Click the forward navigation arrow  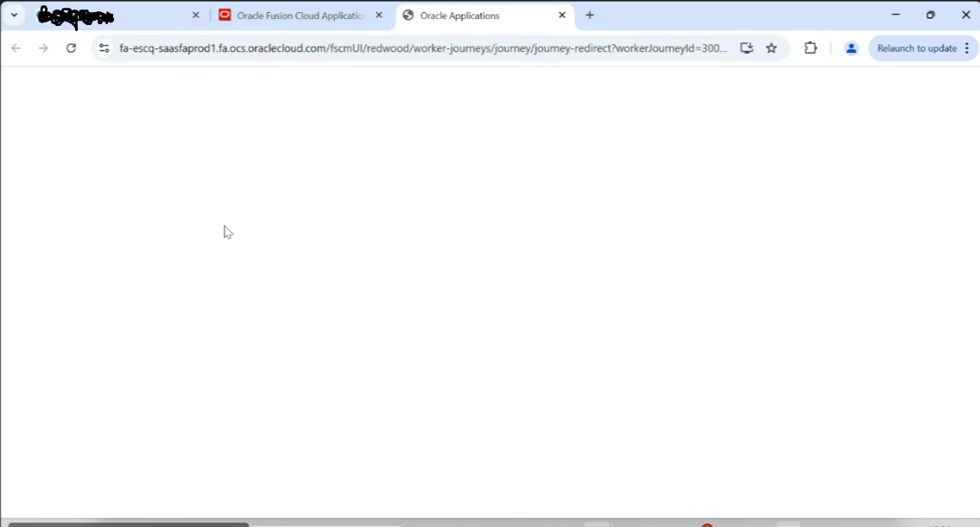click(43, 48)
